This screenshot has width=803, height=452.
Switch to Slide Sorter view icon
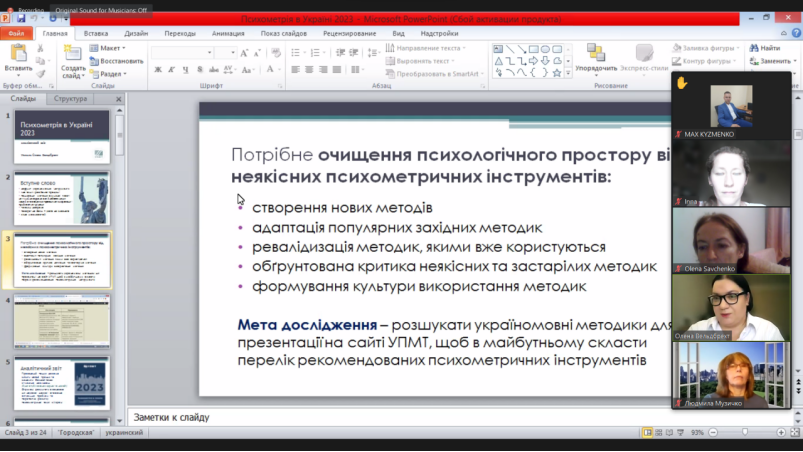coord(660,432)
